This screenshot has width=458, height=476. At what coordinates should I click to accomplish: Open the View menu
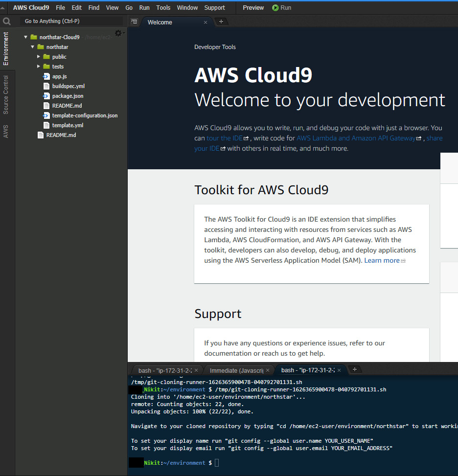[112, 8]
